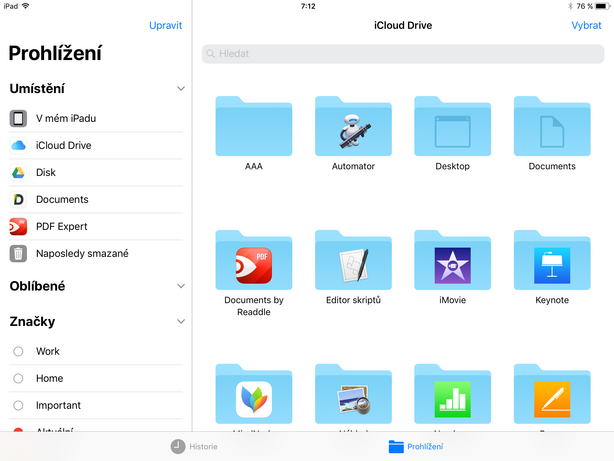Open the Automator folder

[x=353, y=126]
